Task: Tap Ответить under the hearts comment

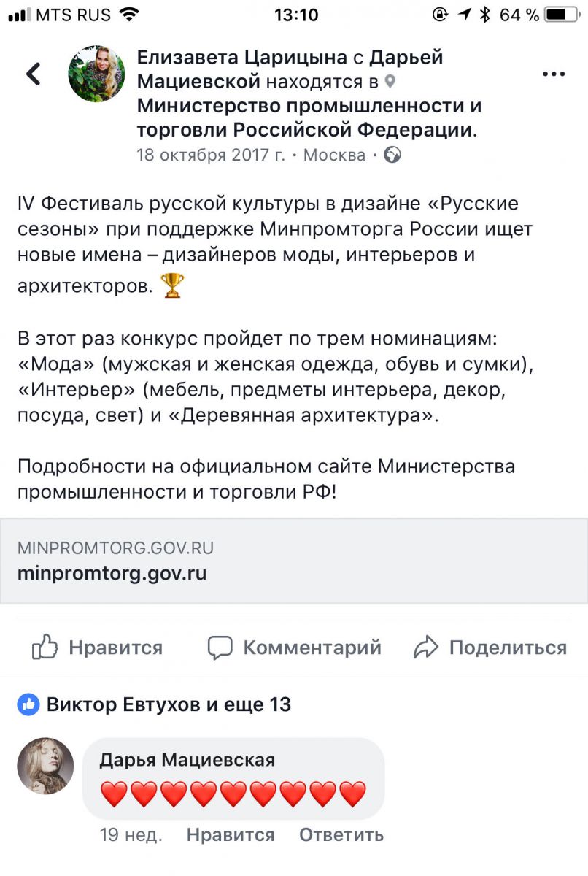Action: tap(341, 834)
